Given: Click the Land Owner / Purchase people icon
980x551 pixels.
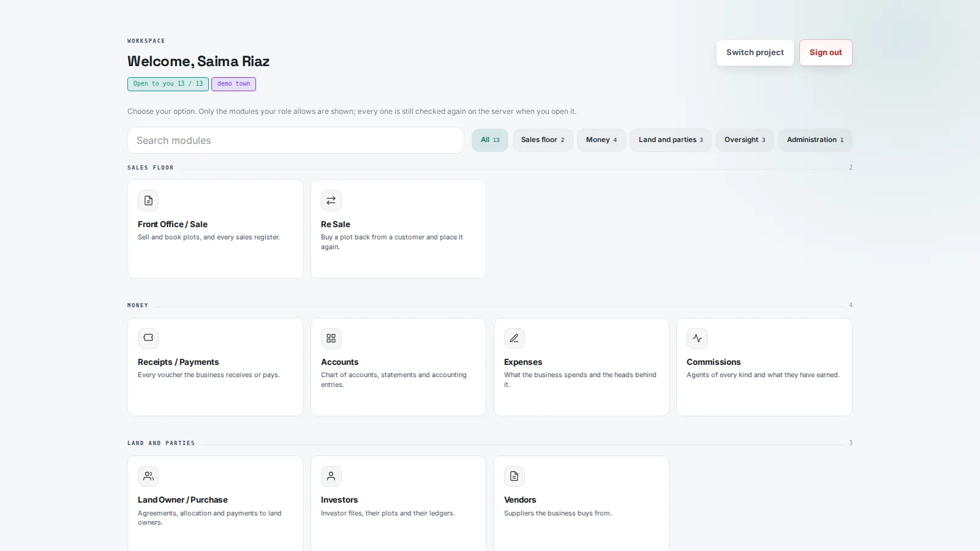Looking at the screenshot, I should (148, 476).
